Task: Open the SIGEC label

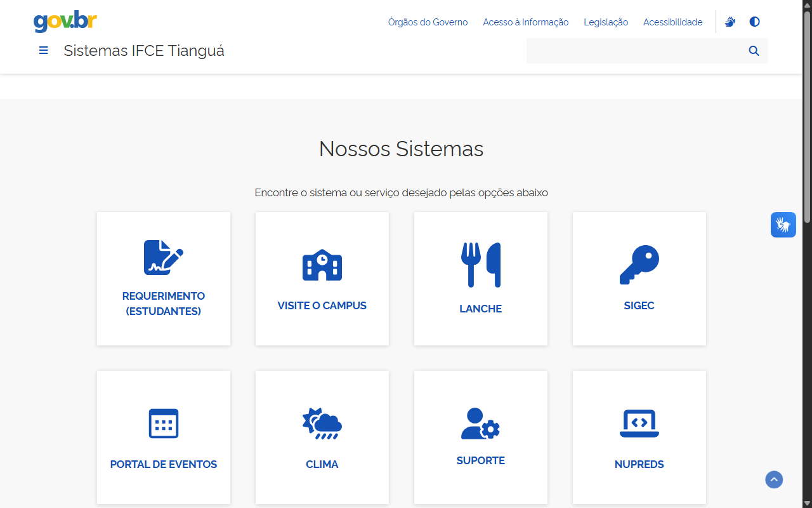Action: (x=639, y=305)
